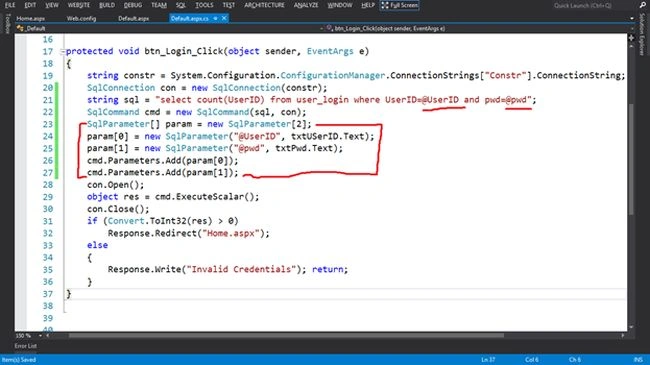The width and height of the screenshot is (650, 365).
Task: Open the FILE menu
Action: click(10, 5)
